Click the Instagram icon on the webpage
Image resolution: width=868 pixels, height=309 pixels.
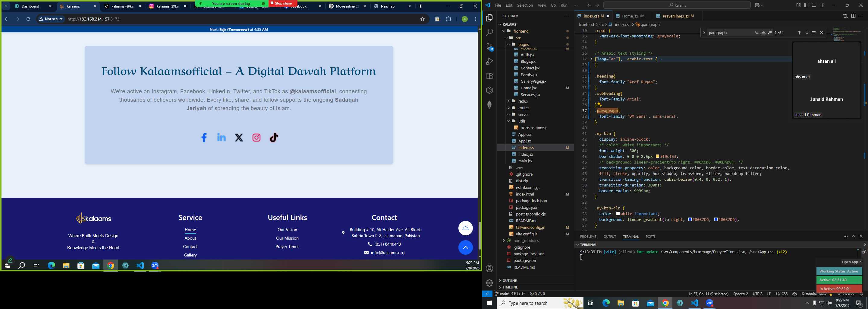pyautogui.click(x=256, y=138)
